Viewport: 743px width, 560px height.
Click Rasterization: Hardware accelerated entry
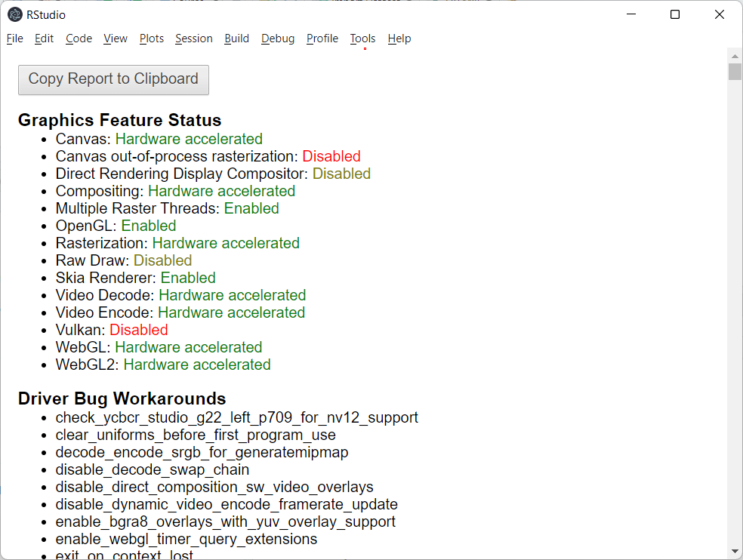coord(177,243)
